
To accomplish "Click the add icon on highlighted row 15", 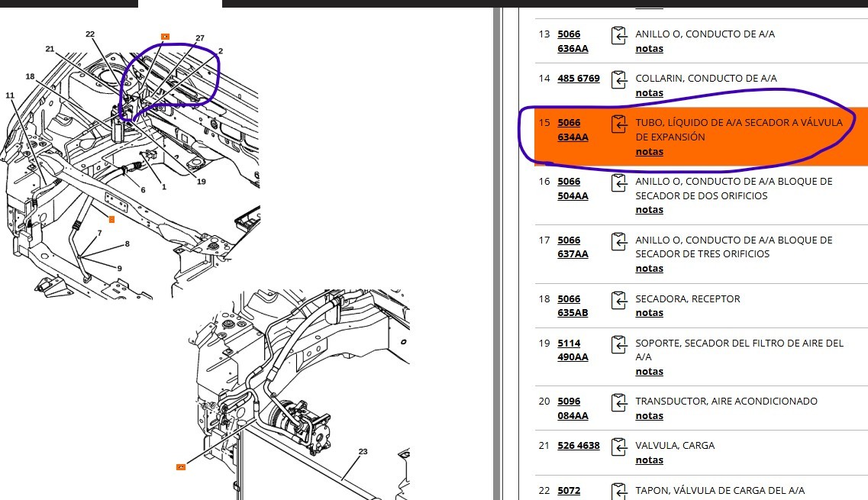I will click(x=619, y=124).
